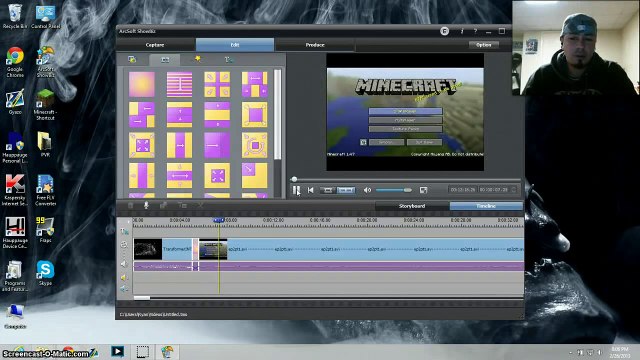
Task: Click the delete trash toolbar icon
Action: [x=131, y=205]
